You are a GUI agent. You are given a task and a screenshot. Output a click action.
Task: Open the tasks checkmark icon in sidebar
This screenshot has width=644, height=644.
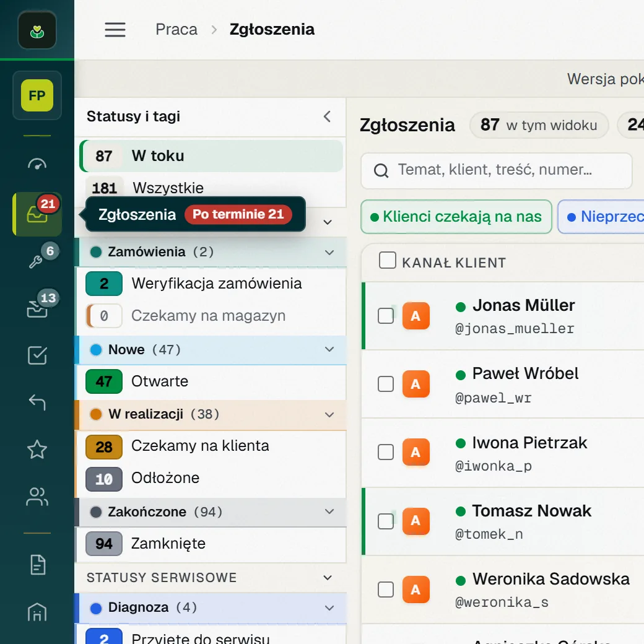tap(37, 355)
